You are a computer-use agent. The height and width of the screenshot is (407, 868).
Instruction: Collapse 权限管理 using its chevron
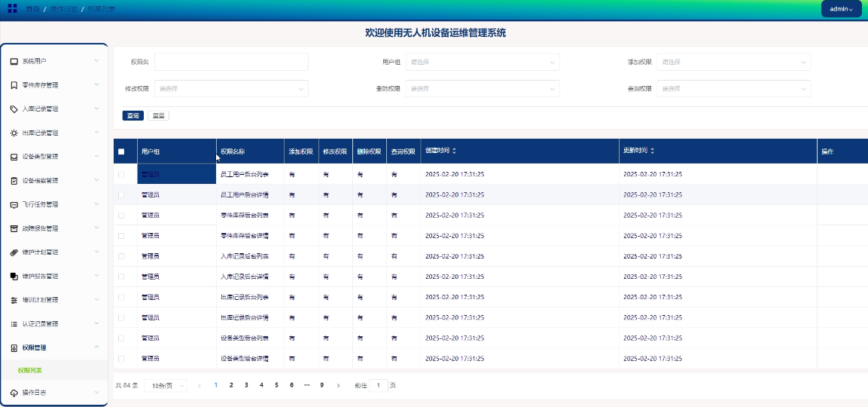pyautogui.click(x=97, y=347)
